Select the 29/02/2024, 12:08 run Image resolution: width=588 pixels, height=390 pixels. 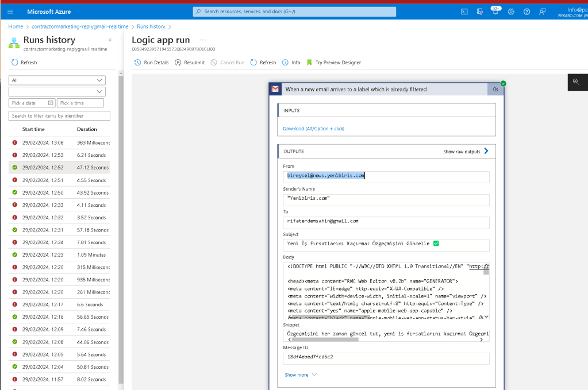[x=59, y=342]
